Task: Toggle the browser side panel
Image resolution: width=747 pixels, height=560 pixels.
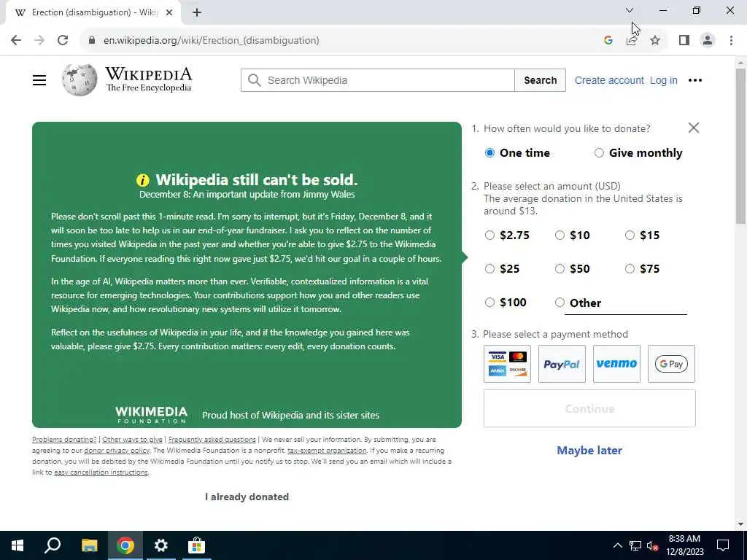Action: [x=684, y=40]
